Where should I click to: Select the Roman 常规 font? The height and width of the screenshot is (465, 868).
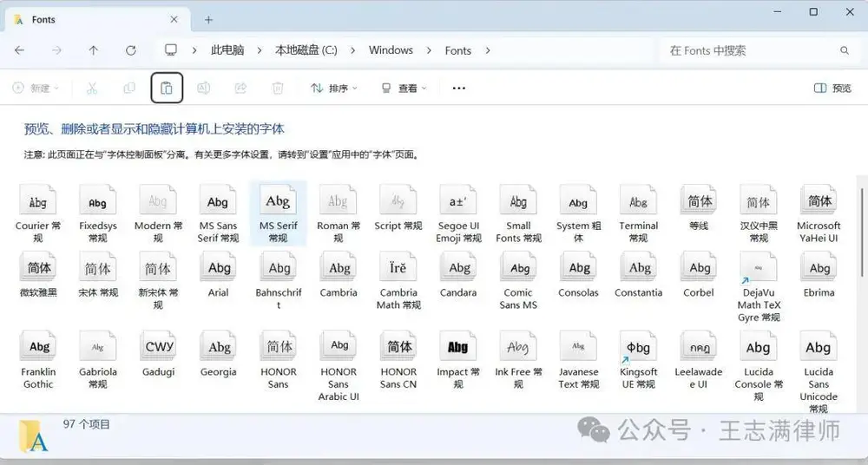[339, 213]
